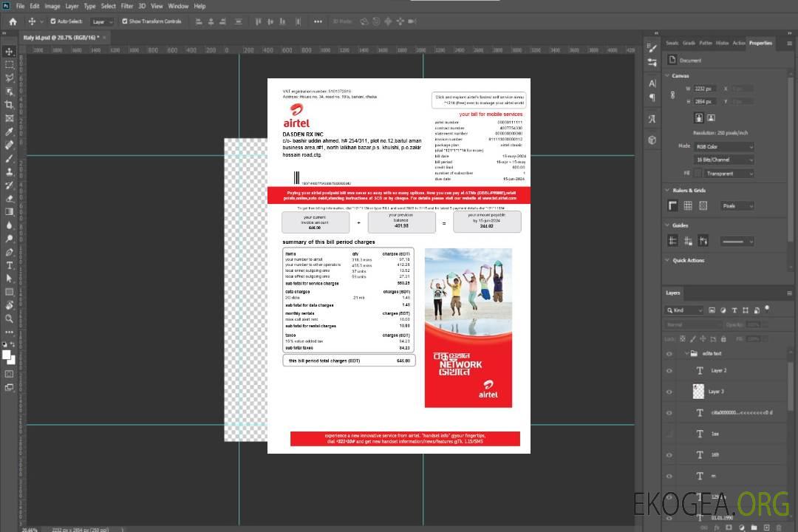This screenshot has height=532, width=798.
Task: Open the Window menu
Action: point(178,6)
